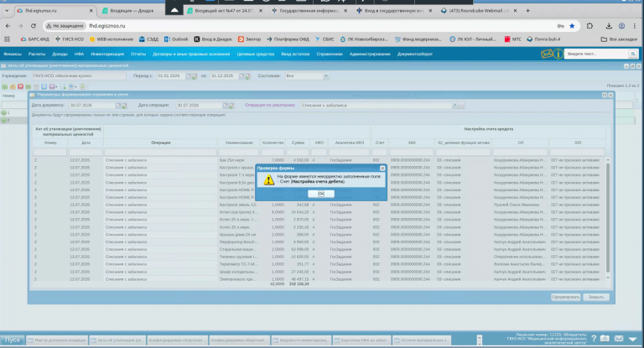
Task: Clear the Операция по умолчанию field
Action: click(x=454, y=106)
